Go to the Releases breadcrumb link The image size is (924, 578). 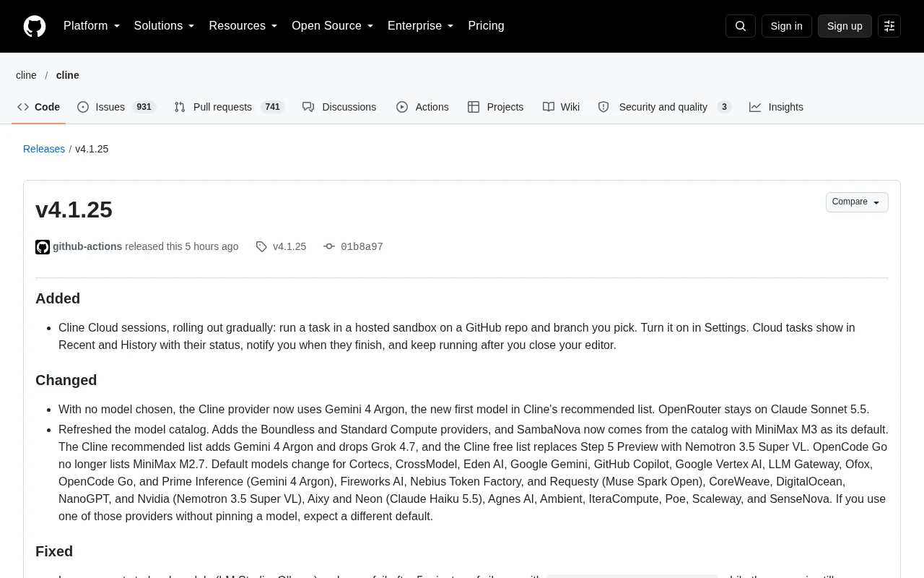(x=44, y=149)
